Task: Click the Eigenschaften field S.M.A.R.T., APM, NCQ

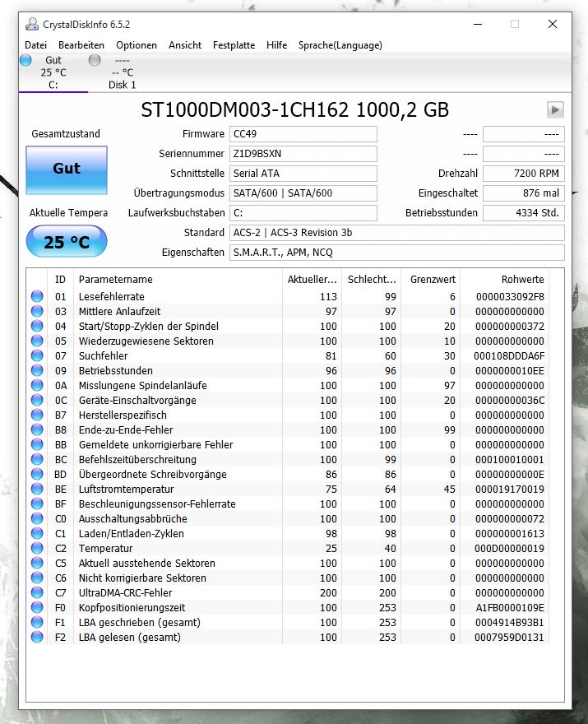Action: coord(397,253)
